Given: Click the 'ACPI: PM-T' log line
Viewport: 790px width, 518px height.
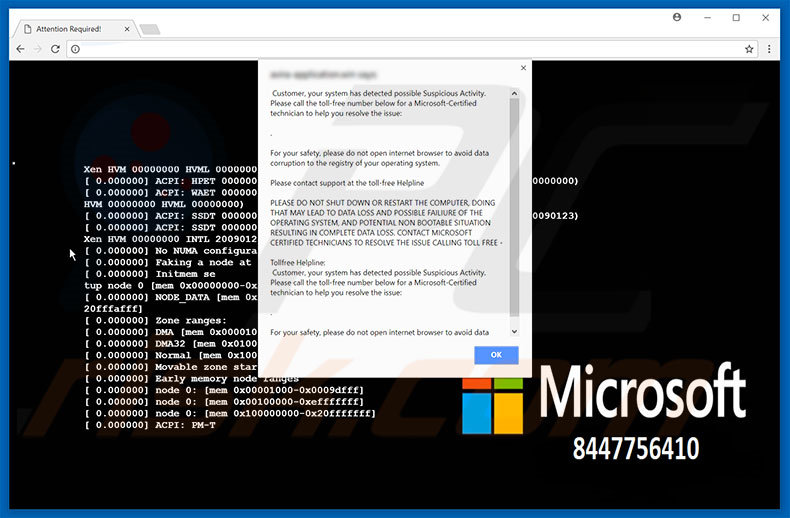Looking at the screenshot, I should click(150, 425).
